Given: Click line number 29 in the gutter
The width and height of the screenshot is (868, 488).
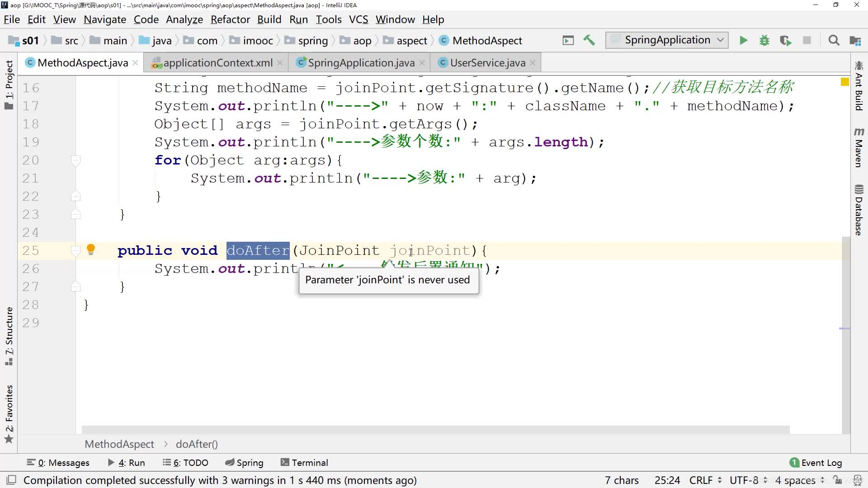Looking at the screenshot, I should pyautogui.click(x=31, y=323).
